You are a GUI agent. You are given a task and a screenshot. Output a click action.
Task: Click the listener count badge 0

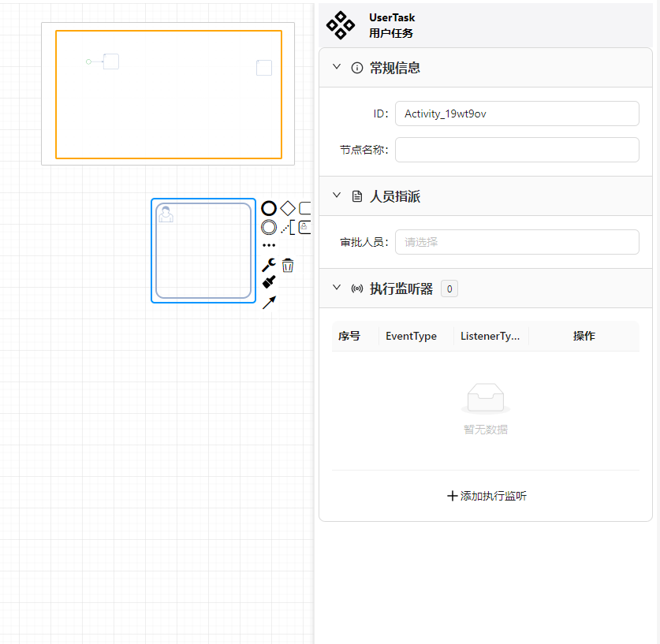[x=449, y=289]
